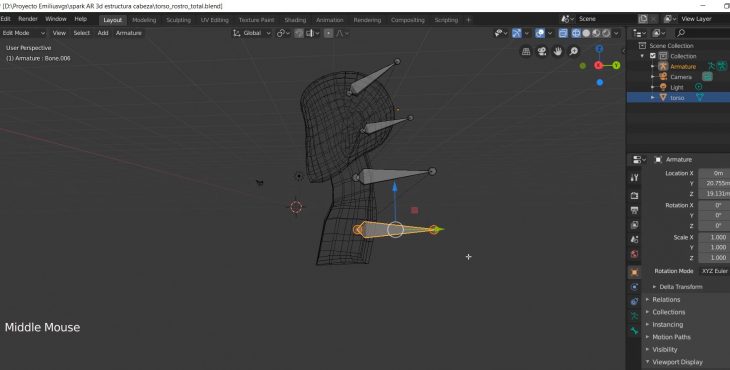Image resolution: width=730 pixels, height=370 pixels.
Task: Select material preview viewport shading
Action: tap(596, 33)
